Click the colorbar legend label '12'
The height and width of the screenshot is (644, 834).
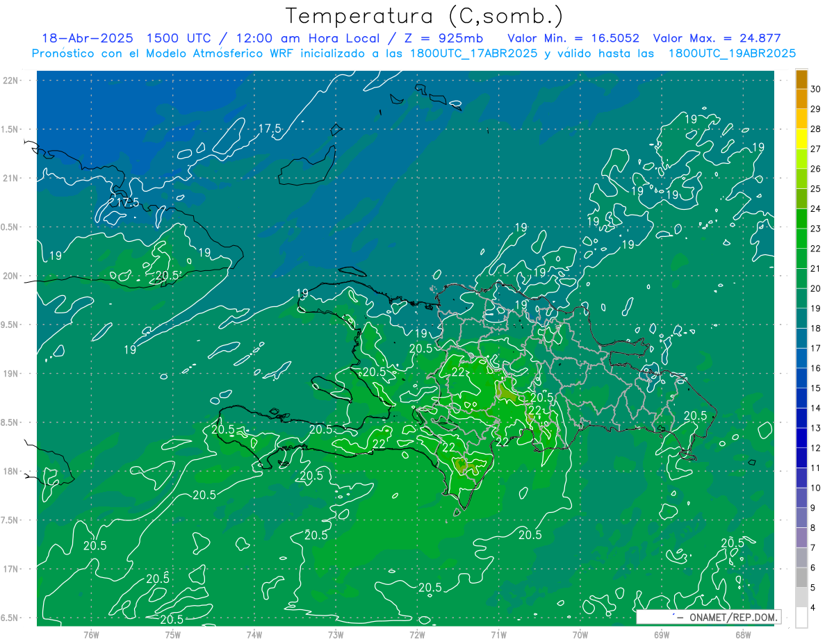[815, 448]
